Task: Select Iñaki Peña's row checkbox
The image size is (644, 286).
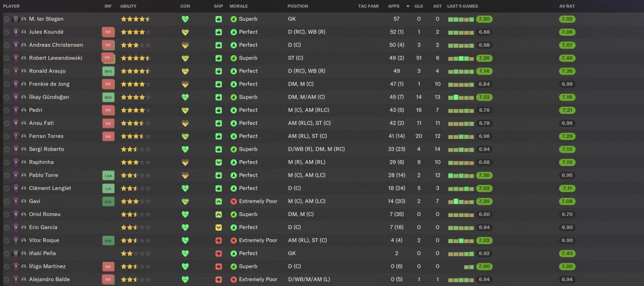Action: (x=7, y=253)
